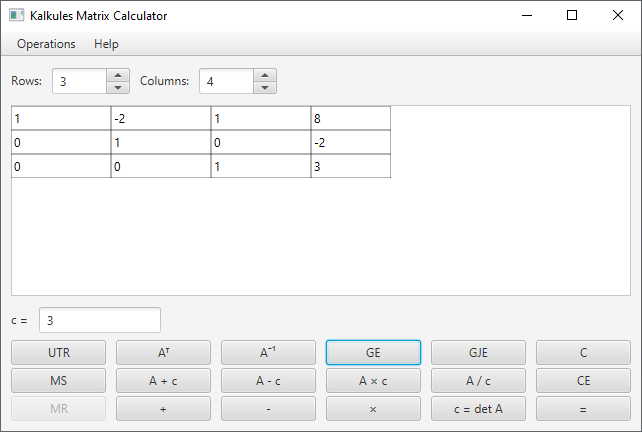
Task: Click the matrix multiplication × button
Action: pos(373,409)
